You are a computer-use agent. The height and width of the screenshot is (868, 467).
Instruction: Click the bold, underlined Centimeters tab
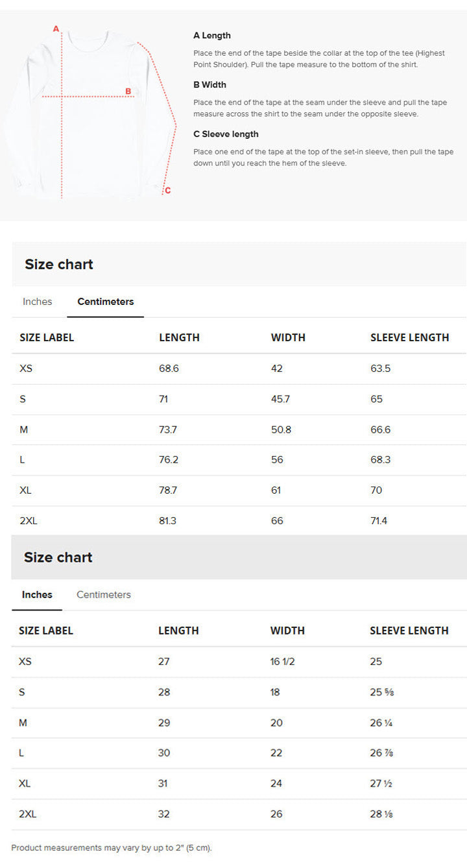tap(105, 302)
